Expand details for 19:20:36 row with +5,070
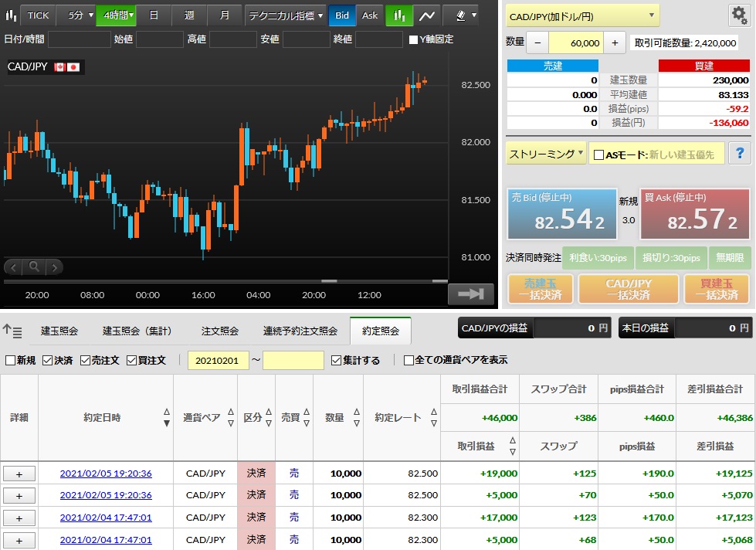The height and width of the screenshot is (550, 756). coord(19,495)
